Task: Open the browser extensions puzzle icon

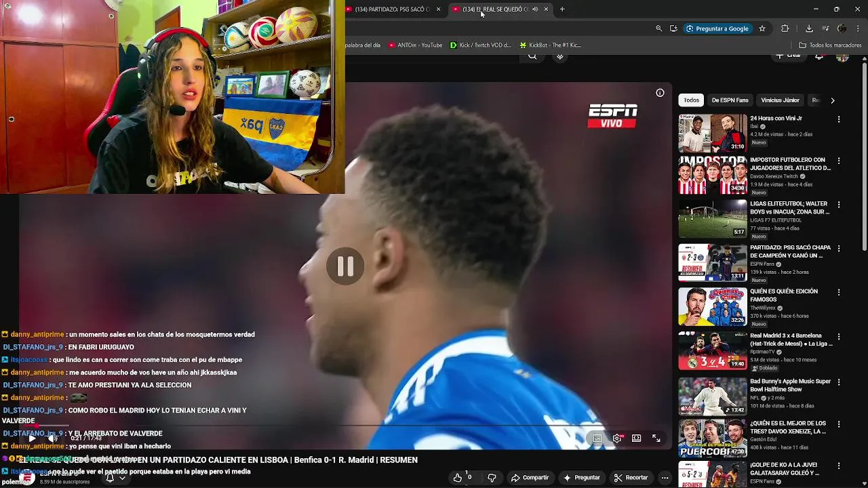Action: 785,28
